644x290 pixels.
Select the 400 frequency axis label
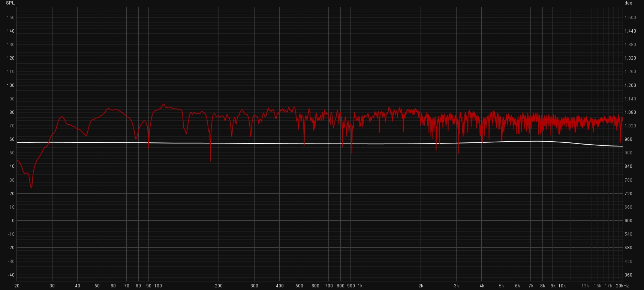pyautogui.click(x=280, y=286)
